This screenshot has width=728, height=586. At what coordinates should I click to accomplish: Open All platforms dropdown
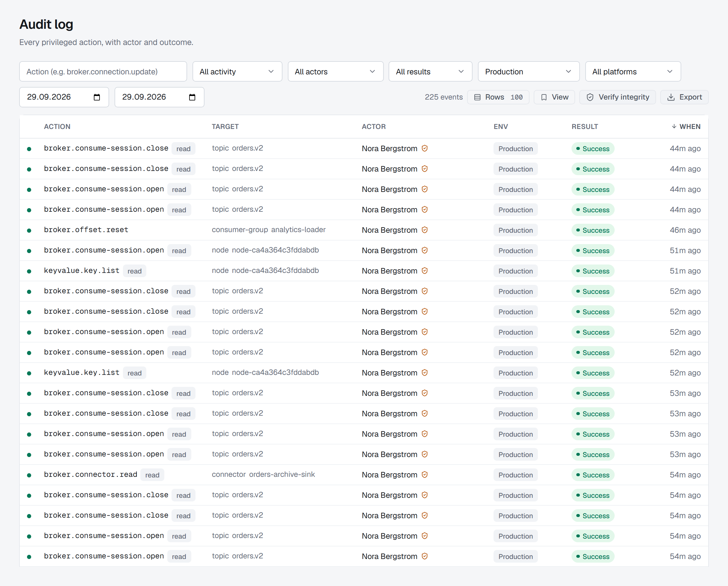pos(633,71)
